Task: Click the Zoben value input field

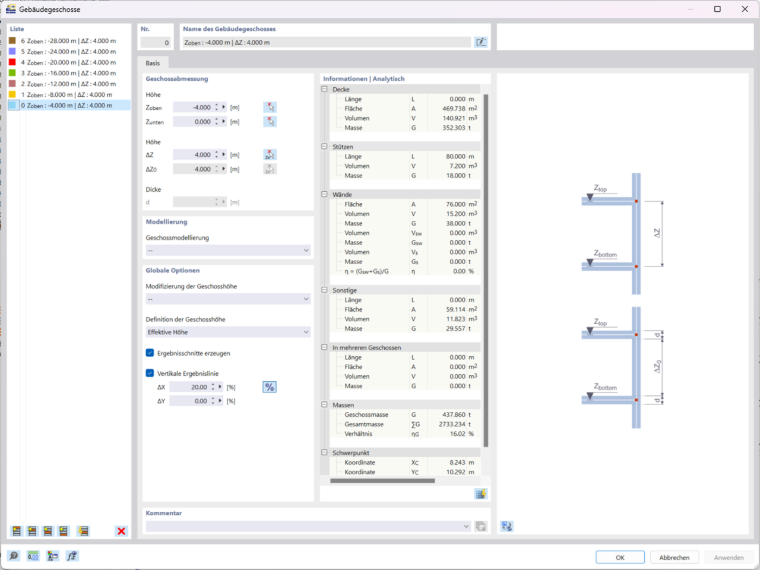Action: pyautogui.click(x=193, y=107)
